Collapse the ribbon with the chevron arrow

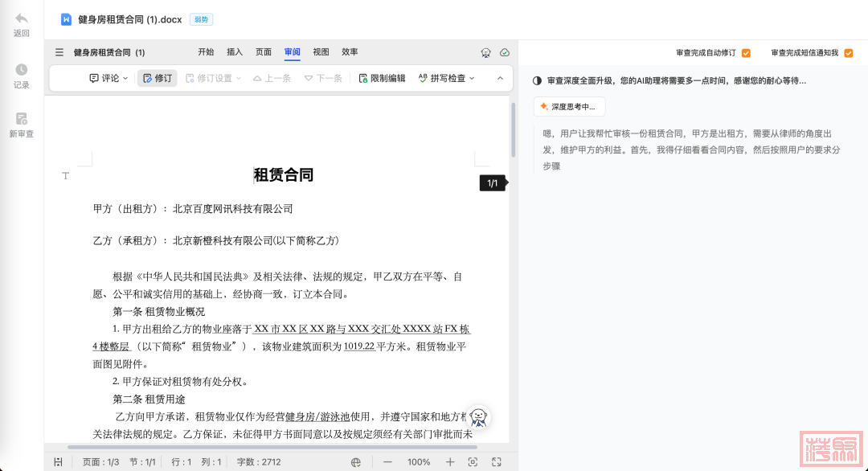coord(500,78)
